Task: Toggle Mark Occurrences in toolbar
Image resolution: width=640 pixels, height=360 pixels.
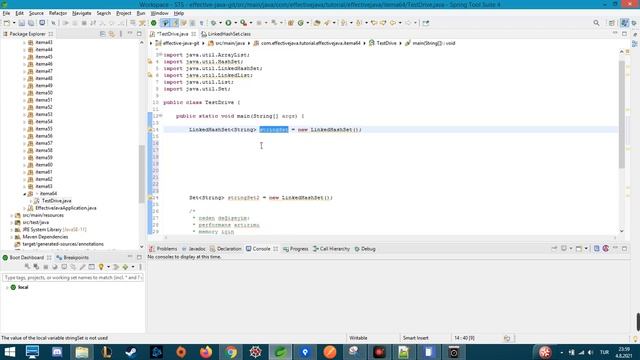Action: 175,23
